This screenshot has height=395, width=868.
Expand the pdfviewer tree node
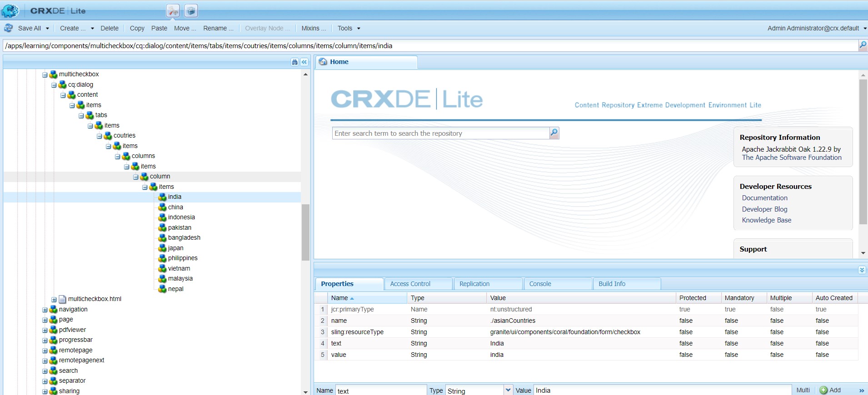click(x=45, y=331)
